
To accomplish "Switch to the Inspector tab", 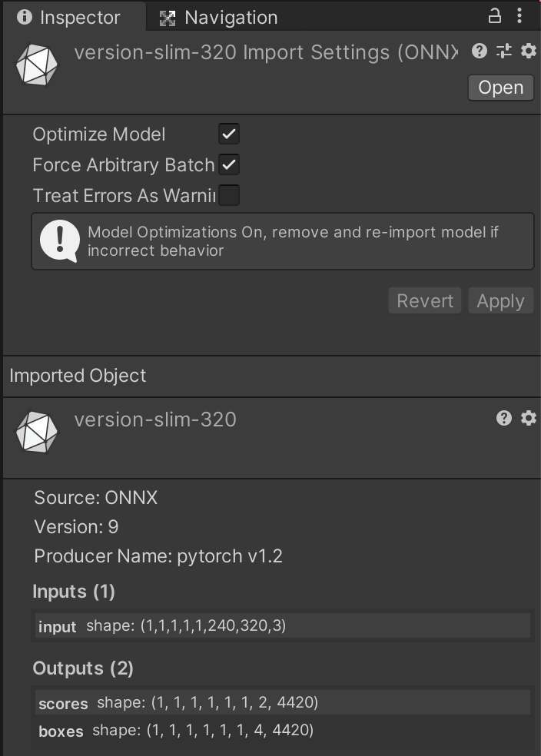I will [69, 17].
